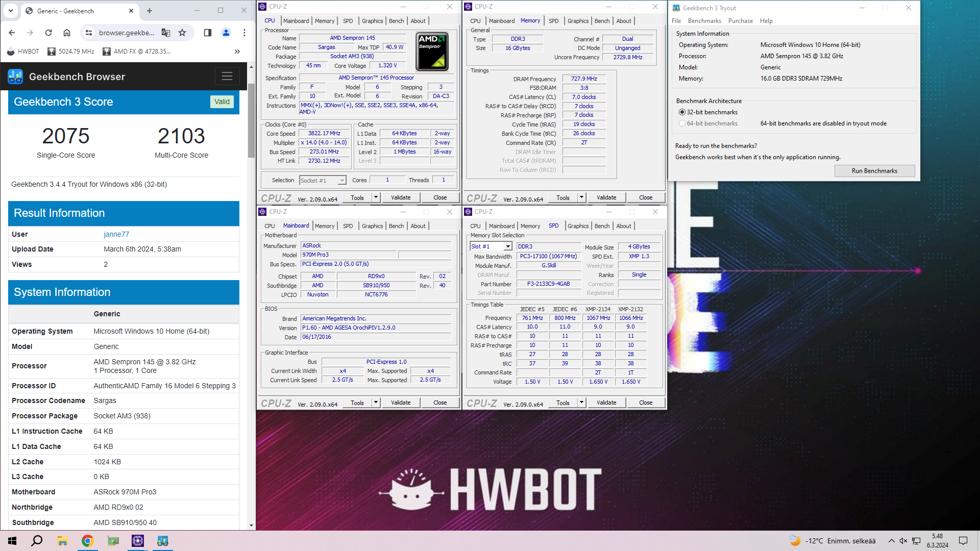Click the scrollbar down arrow
The height and width of the screenshot is (551, 980).
pyautogui.click(x=251, y=525)
